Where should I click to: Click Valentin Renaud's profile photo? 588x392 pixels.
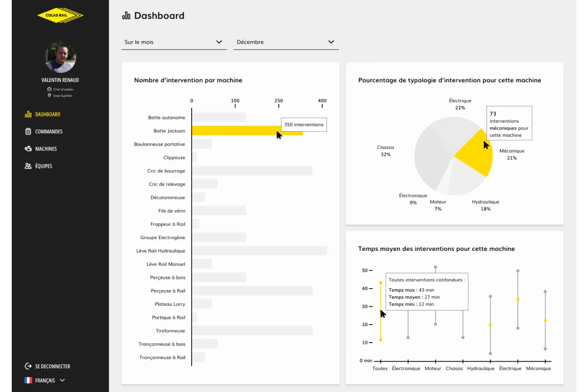click(x=60, y=57)
